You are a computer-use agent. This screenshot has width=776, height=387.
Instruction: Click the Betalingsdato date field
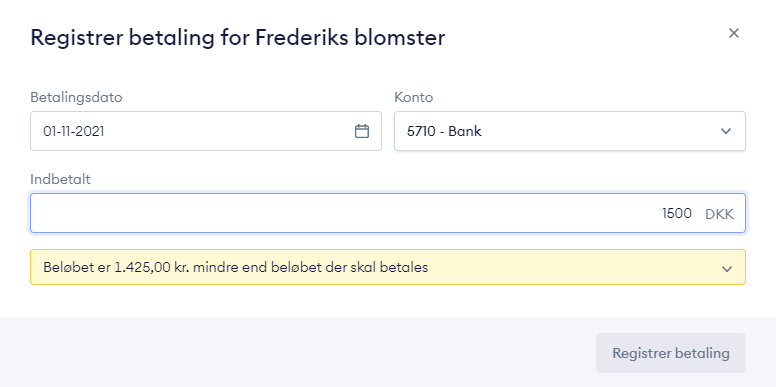[x=206, y=131]
